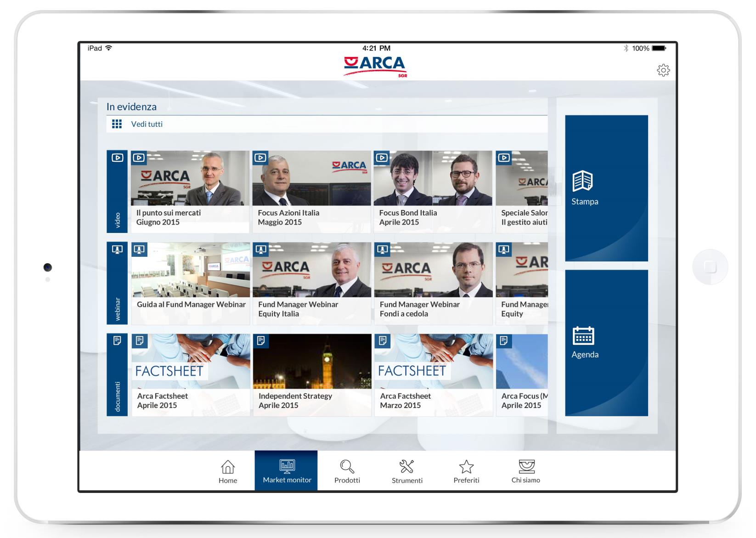Viewport: 756px width, 538px height.
Task: Click document icon on Arca Factsheet Marzo card
Action: tap(383, 341)
